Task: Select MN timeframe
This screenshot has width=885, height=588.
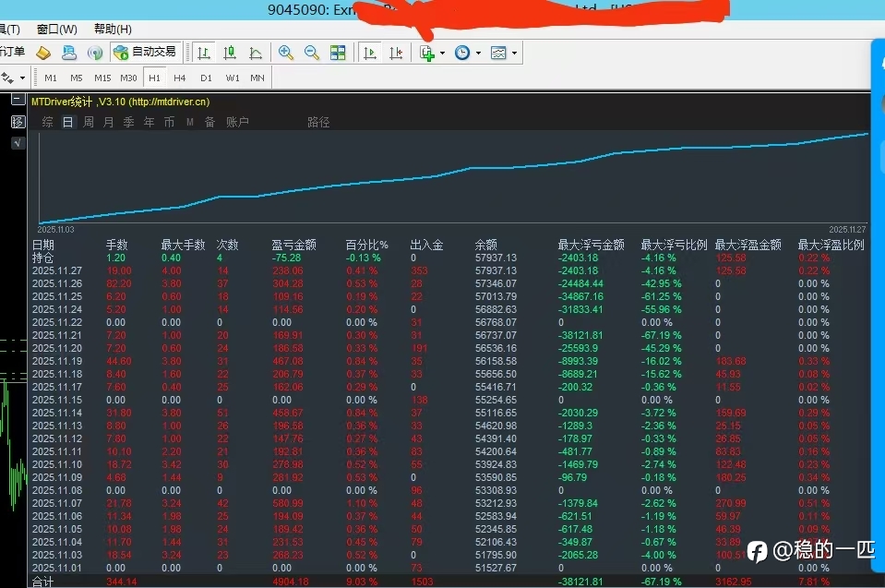Action: [257, 78]
